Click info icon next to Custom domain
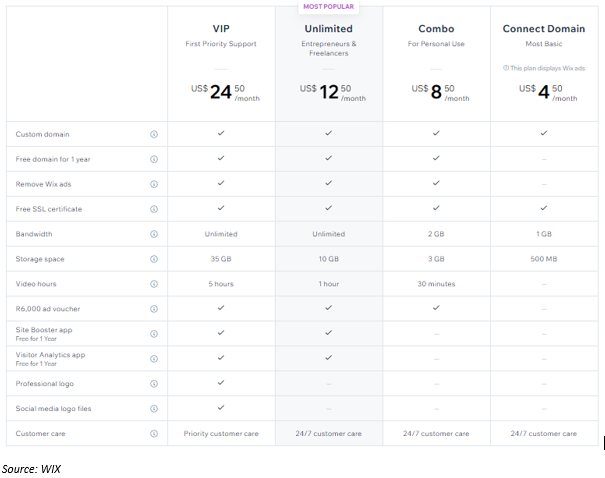The width and height of the screenshot is (605, 478). point(154,134)
